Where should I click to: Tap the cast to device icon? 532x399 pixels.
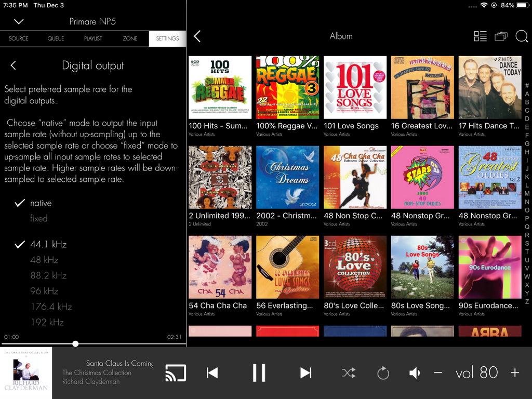click(x=176, y=373)
